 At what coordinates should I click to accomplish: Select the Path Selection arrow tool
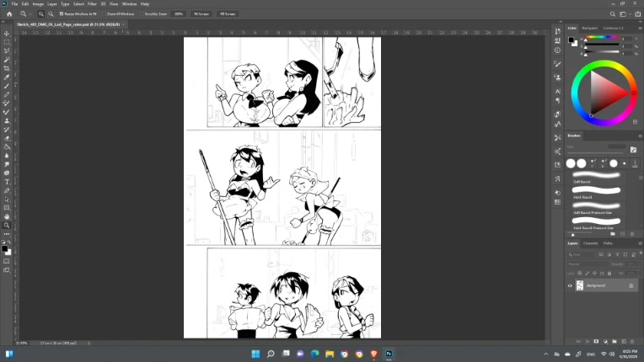click(x=7, y=200)
